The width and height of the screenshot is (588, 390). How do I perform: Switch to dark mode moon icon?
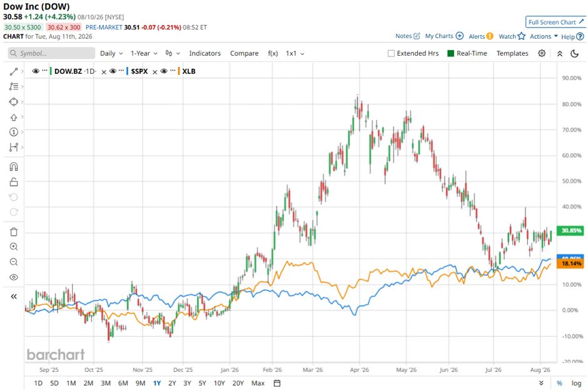point(574,53)
